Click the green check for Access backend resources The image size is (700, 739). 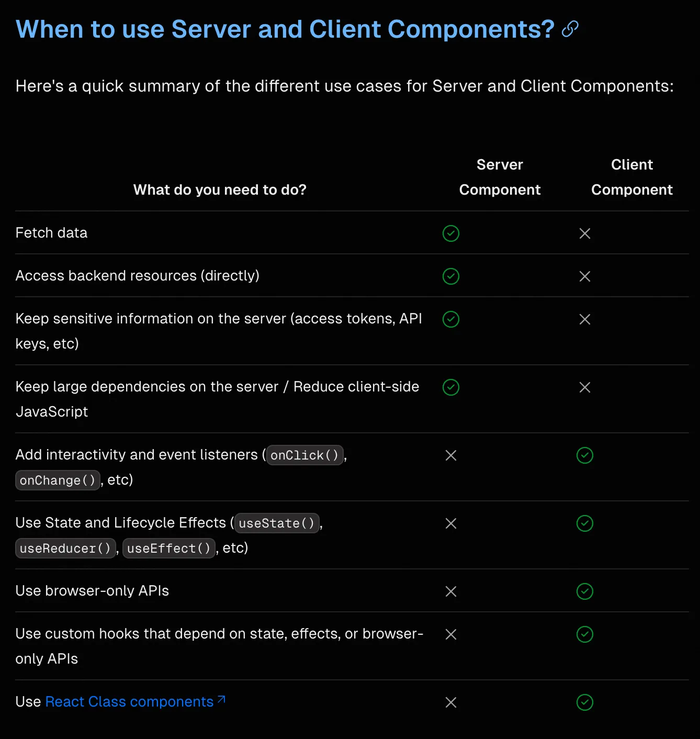coord(451,276)
